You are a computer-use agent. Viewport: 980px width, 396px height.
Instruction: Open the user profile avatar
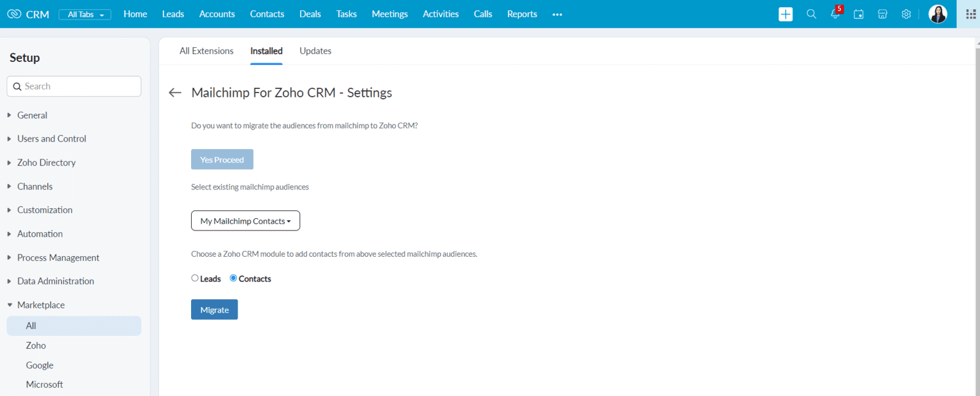(938, 13)
